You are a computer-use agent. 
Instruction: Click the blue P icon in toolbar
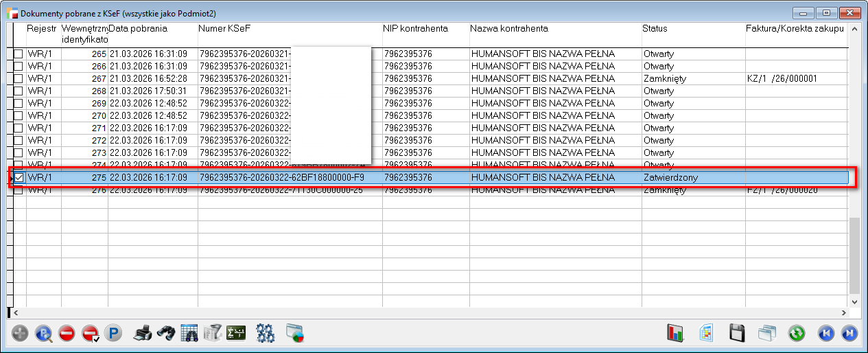click(x=113, y=334)
